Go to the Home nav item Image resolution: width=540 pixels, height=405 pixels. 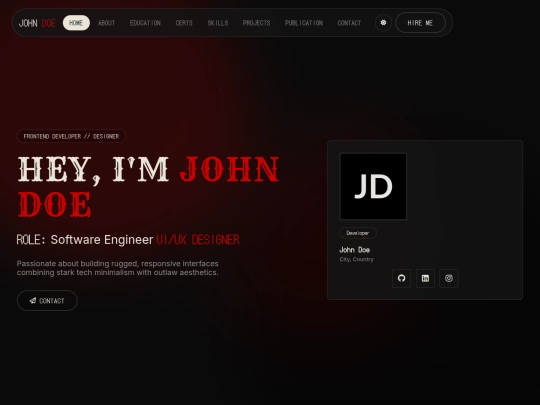coord(76,23)
